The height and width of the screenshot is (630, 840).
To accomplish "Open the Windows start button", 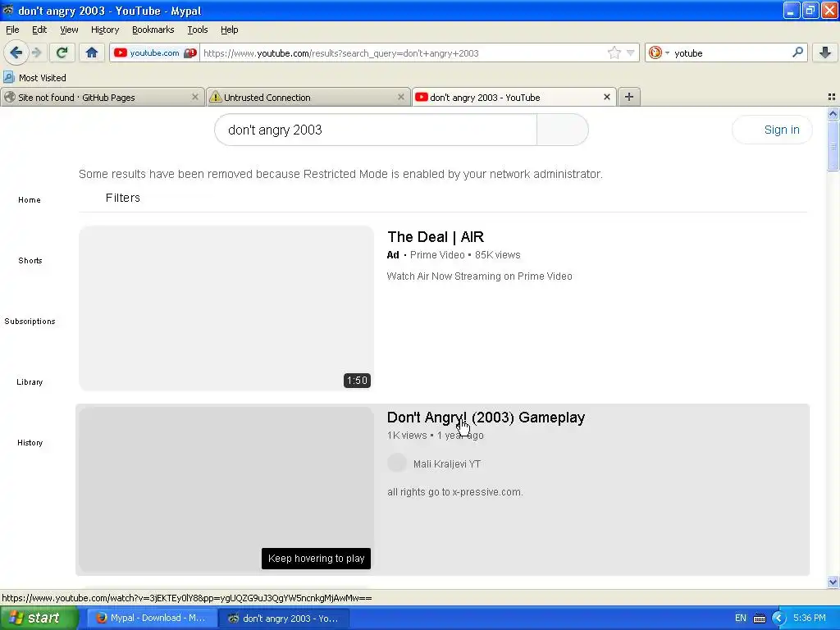I will (x=39, y=618).
